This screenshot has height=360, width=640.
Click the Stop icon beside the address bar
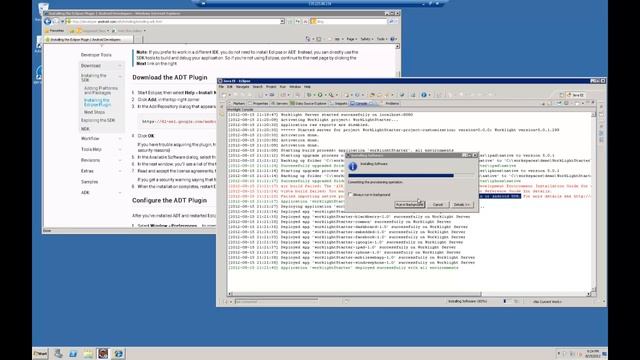pyautogui.click(x=305, y=21)
